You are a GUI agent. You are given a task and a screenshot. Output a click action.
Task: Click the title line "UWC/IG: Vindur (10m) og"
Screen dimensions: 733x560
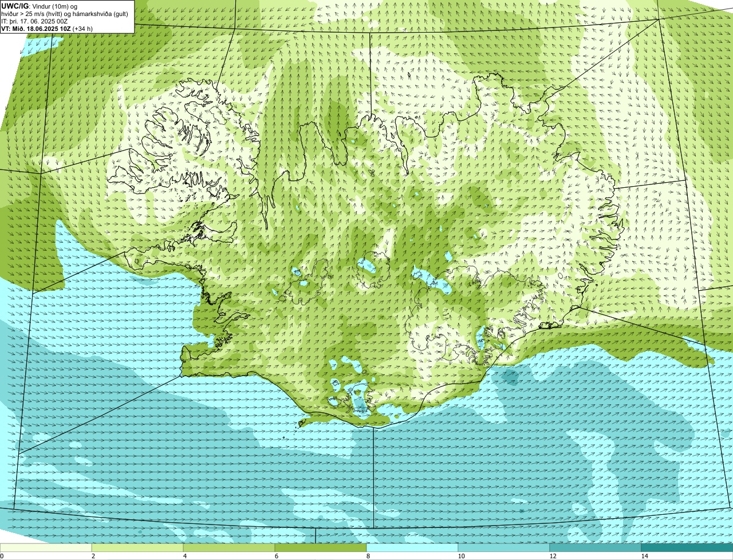(x=40, y=6)
